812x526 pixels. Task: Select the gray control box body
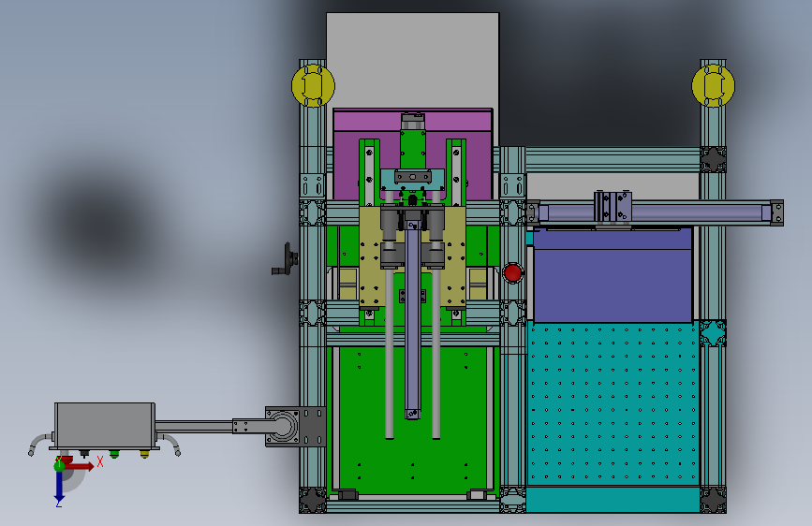(x=105, y=426)
